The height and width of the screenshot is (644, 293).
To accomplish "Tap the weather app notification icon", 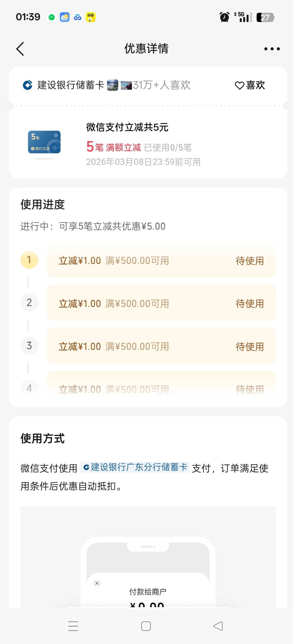I will coord(64,17).
